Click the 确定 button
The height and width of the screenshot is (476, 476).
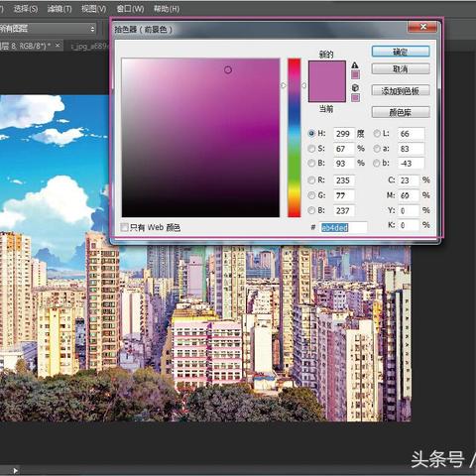[401, 52]
